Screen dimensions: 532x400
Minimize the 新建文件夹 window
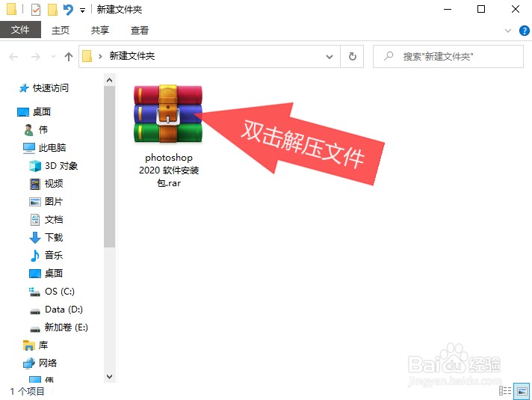click(x=448, y=9)
